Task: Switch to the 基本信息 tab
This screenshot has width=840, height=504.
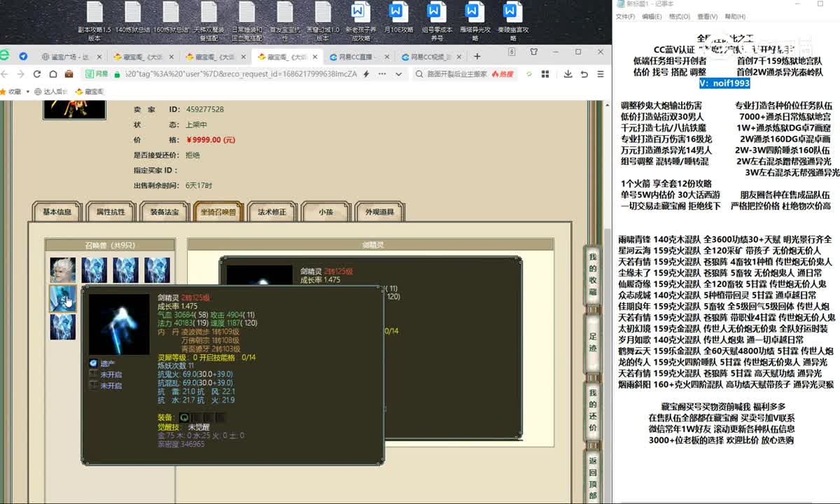Action: coord(57,212)
